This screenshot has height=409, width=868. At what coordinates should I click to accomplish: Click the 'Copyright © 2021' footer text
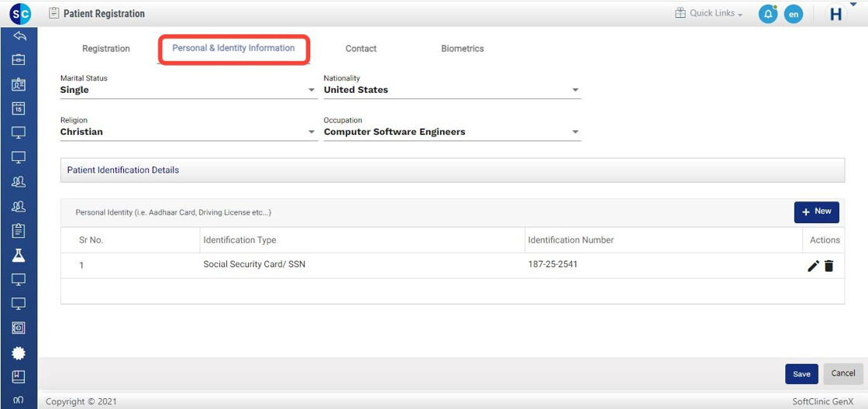click(x=81, y=402)
